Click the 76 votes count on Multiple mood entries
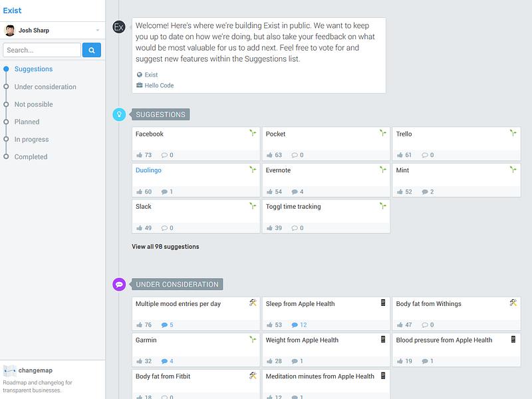 pyautogui.click(x=148, y=325)
